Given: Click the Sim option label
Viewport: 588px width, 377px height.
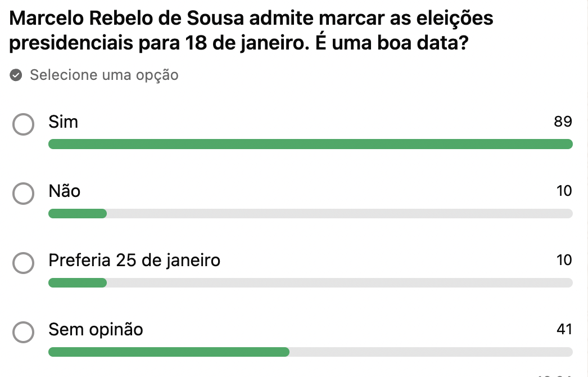Looking at the screenshot, I should click(x=64, y=122).
